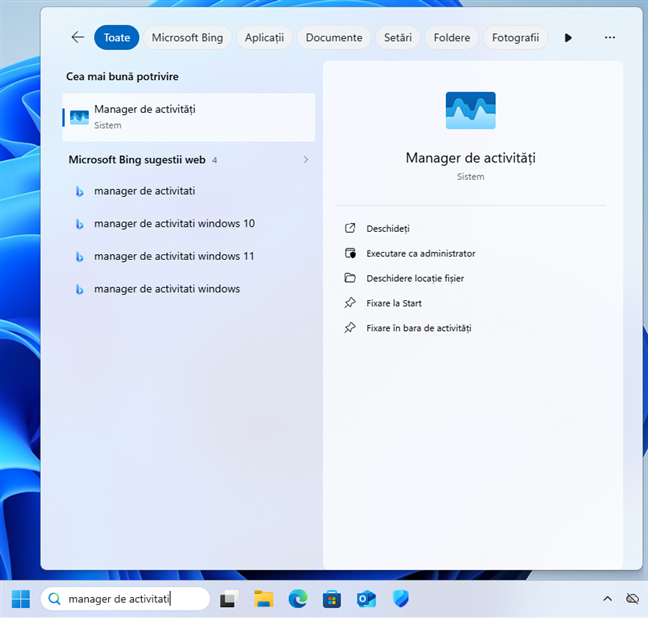648x618 pixels.
Task: Open Outlook from the taskbar
Action: click(x=366, y=599)
